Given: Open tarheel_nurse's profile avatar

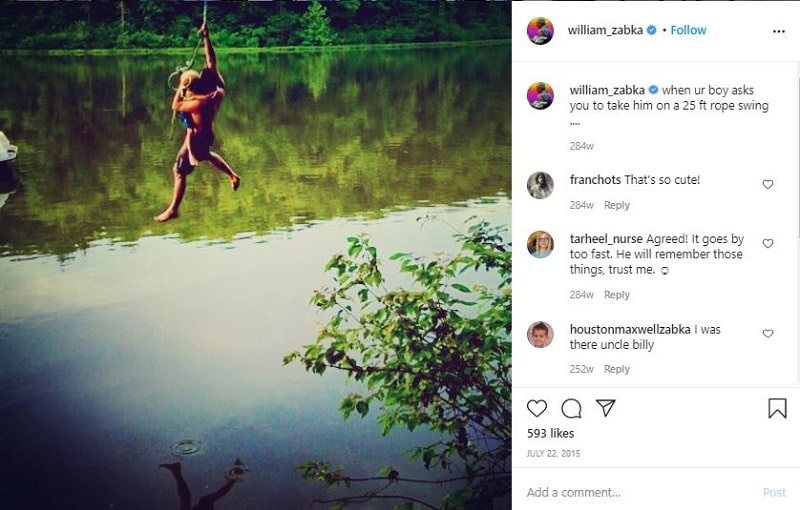Looking at the screenshot, I should pos(540,244).
